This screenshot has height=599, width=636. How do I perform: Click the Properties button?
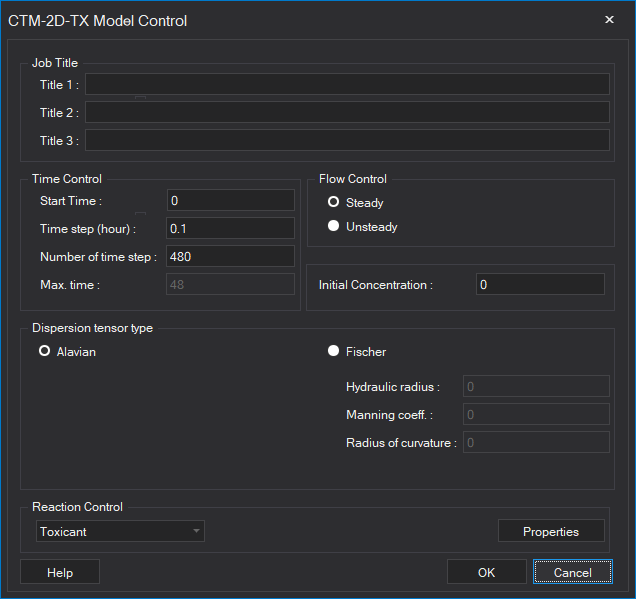click(551, 531)
